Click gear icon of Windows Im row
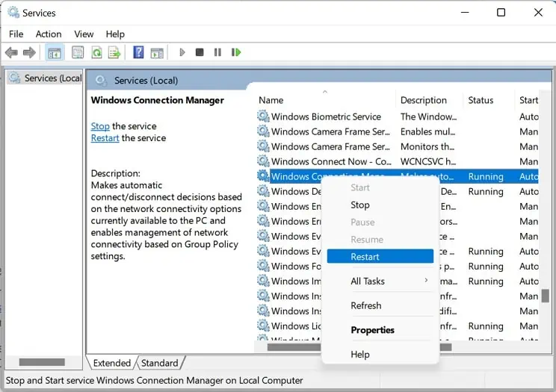 (x=263, y=281)
